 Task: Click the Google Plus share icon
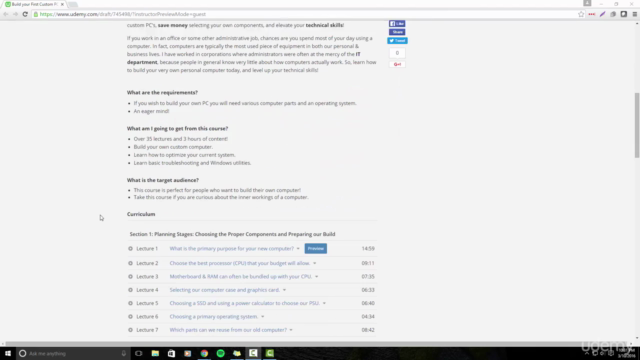point(397,64)
